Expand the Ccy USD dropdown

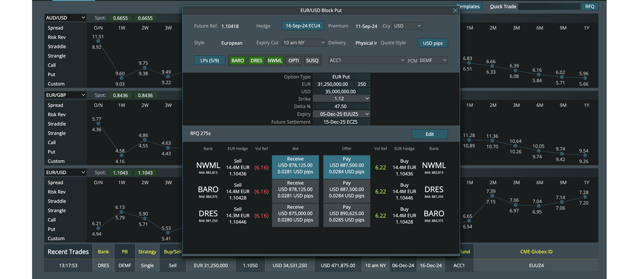point(407,26)
